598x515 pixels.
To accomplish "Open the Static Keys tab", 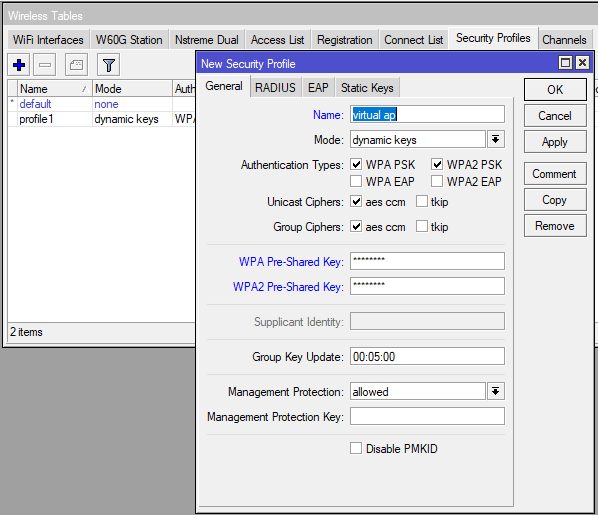I will 367,88.
